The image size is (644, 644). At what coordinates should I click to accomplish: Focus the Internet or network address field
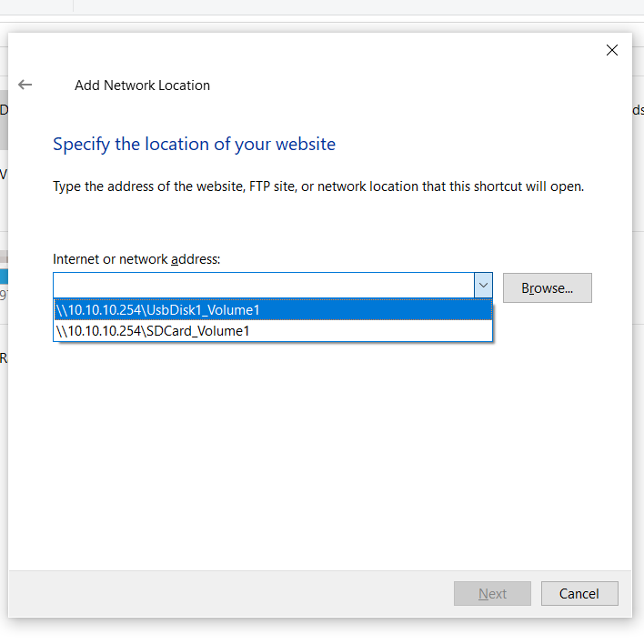tap(264, 285)
